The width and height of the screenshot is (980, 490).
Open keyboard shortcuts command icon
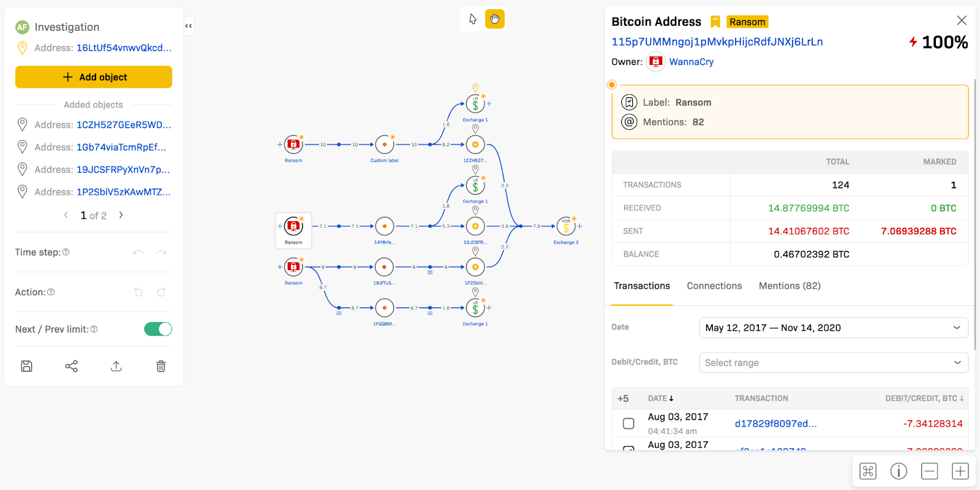[x=868, y=471]
